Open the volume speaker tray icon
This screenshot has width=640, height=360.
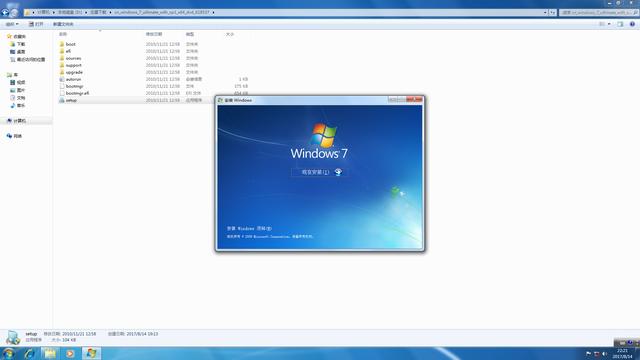click(x=604, y=353)
